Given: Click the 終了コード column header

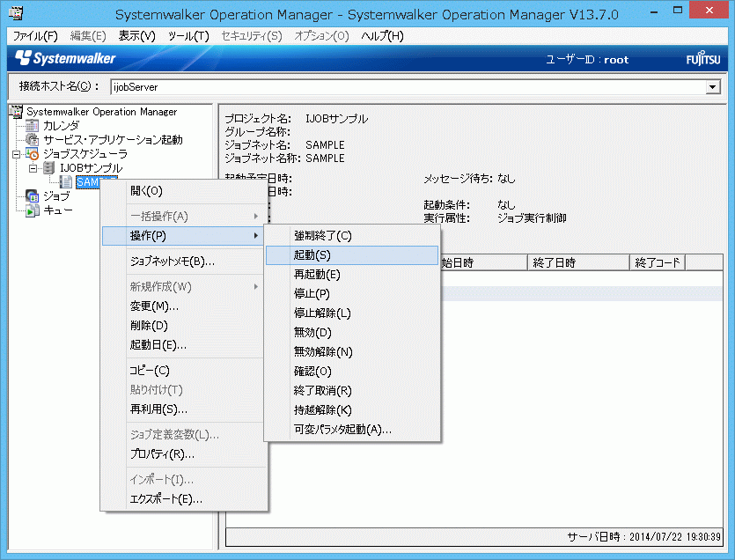Looking at the screenshot, I should 658,262.
